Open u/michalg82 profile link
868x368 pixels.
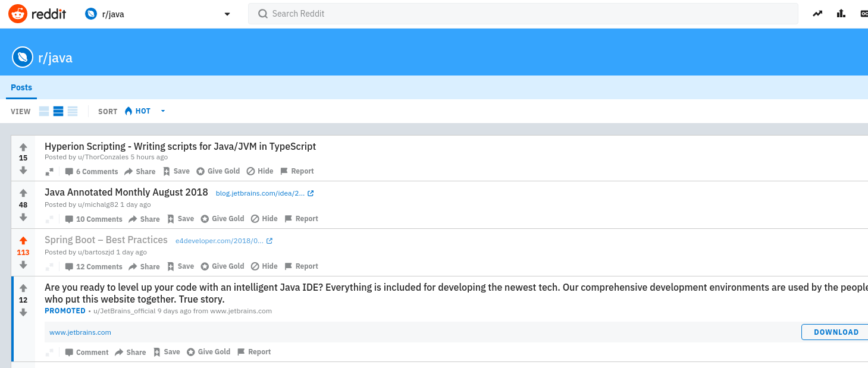[98, 205]
